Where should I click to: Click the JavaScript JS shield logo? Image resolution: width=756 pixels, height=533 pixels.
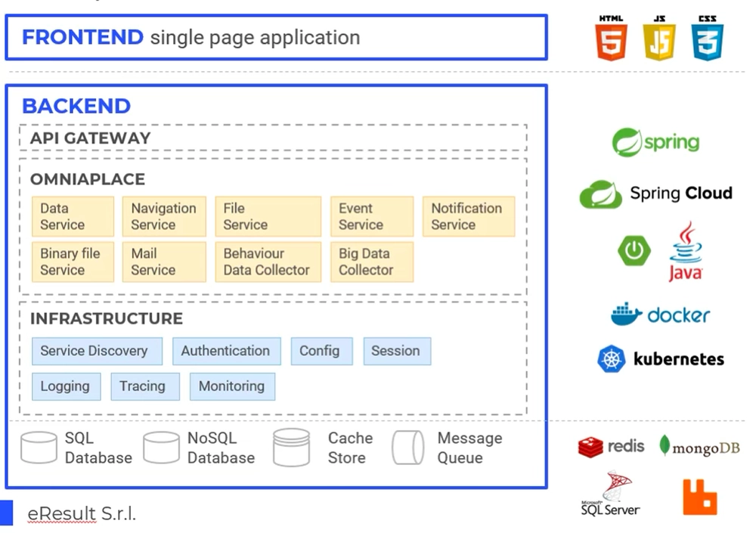(x=659, y=38)
